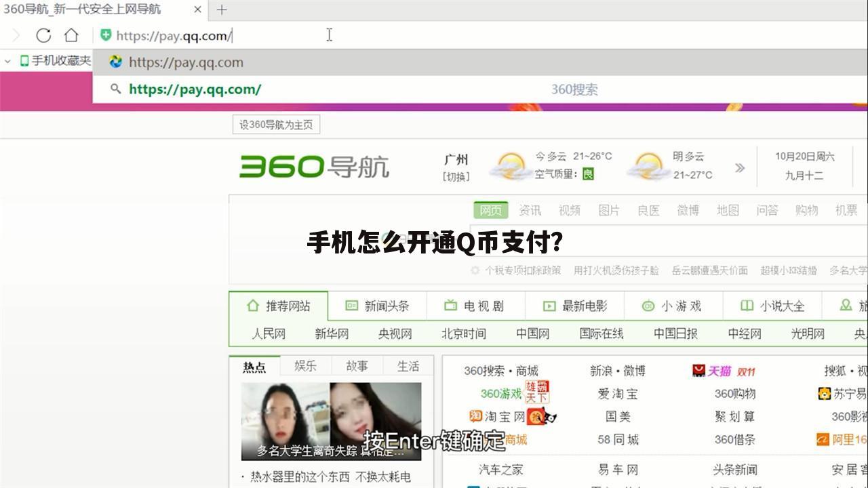The image size is (868, 488).
Task: Open 360搜索 site link
Action: (484, 371)
